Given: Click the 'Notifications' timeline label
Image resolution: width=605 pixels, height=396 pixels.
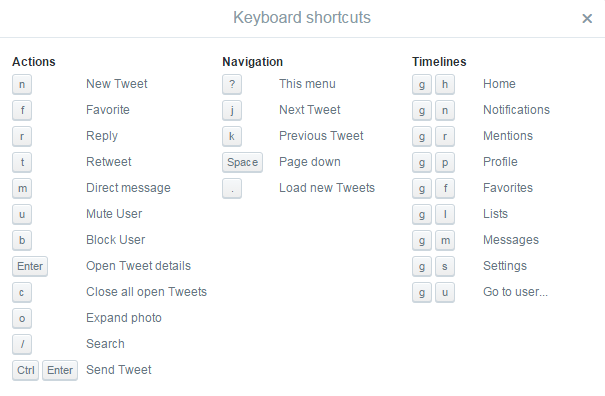Looking at the screenshot, I should (516, 110).
